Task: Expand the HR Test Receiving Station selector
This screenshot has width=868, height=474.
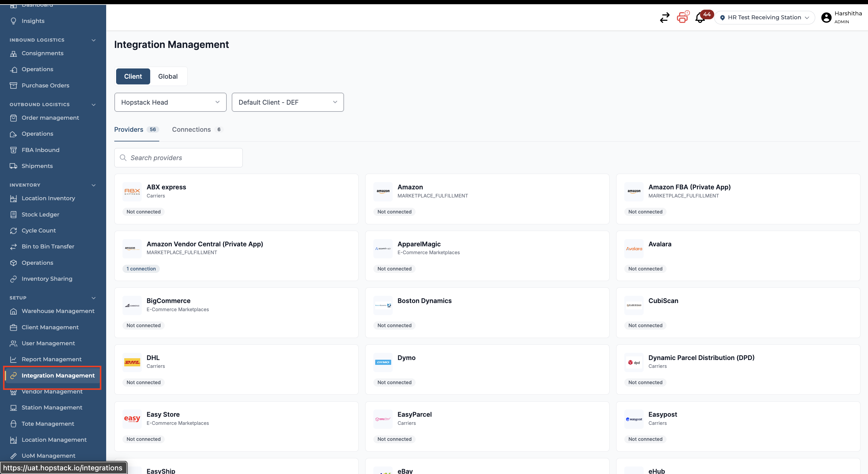Action: pyautogui.click(x=764, y=17)
